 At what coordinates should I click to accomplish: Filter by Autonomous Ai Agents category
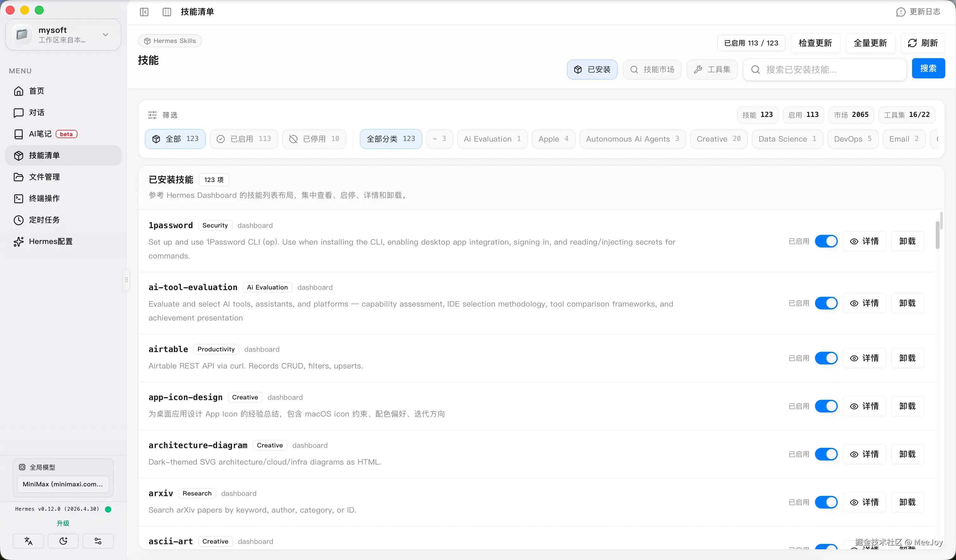(633, 139)
